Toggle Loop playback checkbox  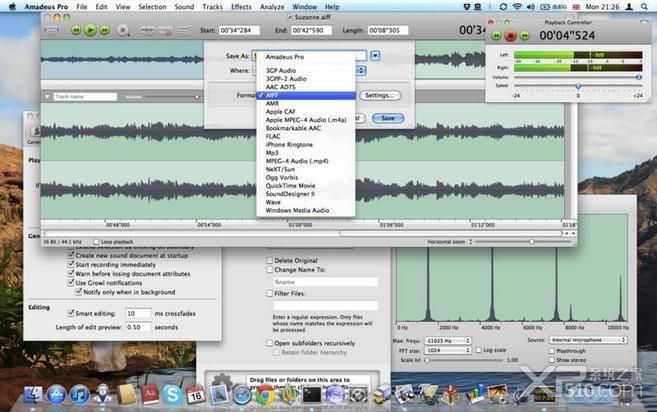pyautogui.click(x=96, y=242)
